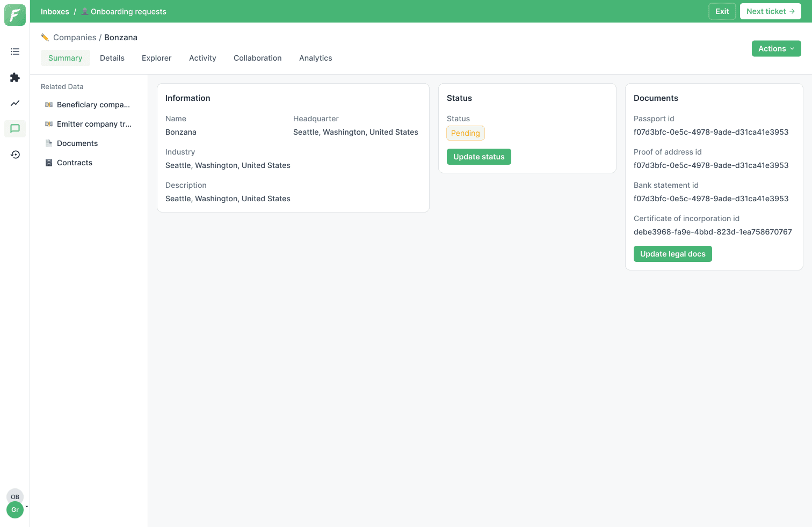Click the Documents page icon in Related Data

49,143
